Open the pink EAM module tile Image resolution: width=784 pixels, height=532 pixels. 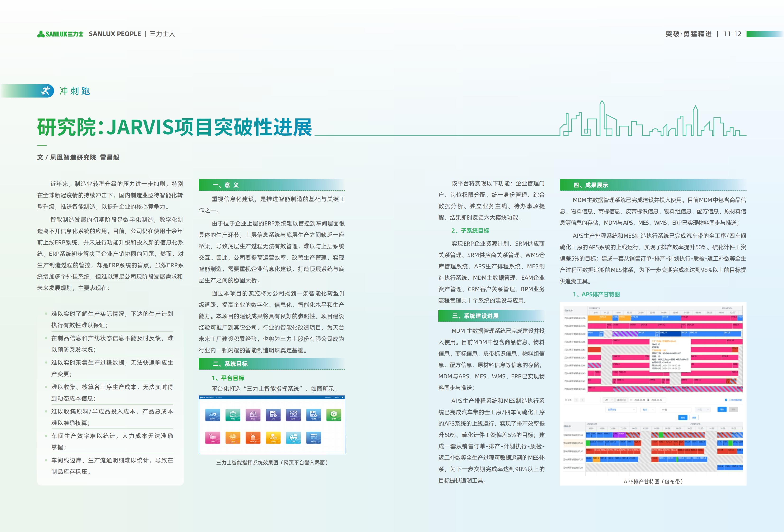tap(212, 438)
